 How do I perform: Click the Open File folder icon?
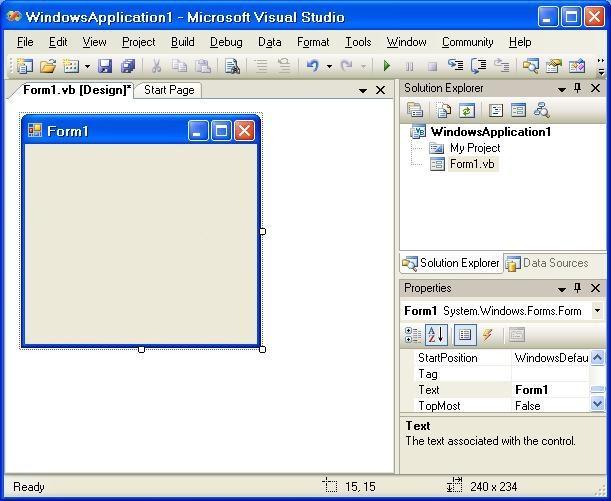point(48,66)
